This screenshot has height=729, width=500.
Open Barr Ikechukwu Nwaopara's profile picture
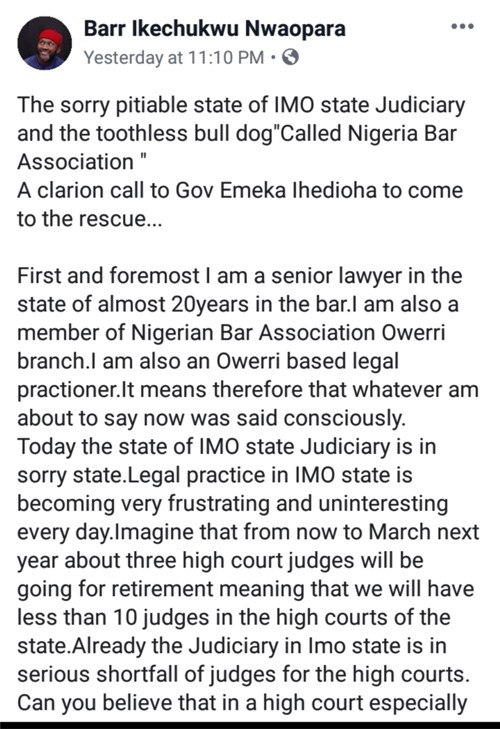point(44,43)
